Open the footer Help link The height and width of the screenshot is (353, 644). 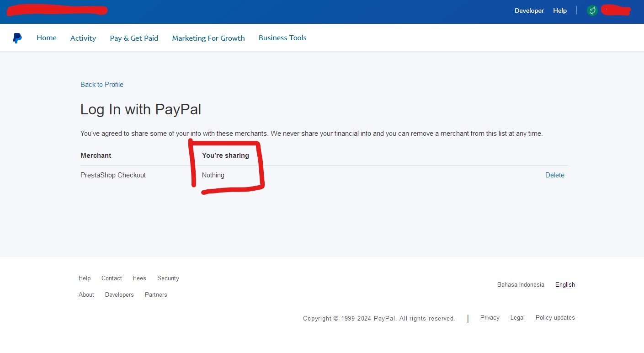click(85, 278)
